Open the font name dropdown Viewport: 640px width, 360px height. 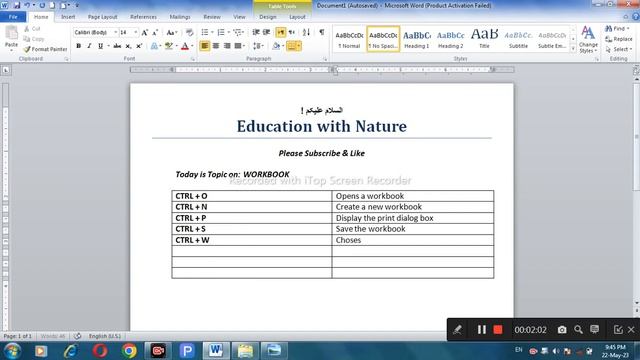pos(116,32)
